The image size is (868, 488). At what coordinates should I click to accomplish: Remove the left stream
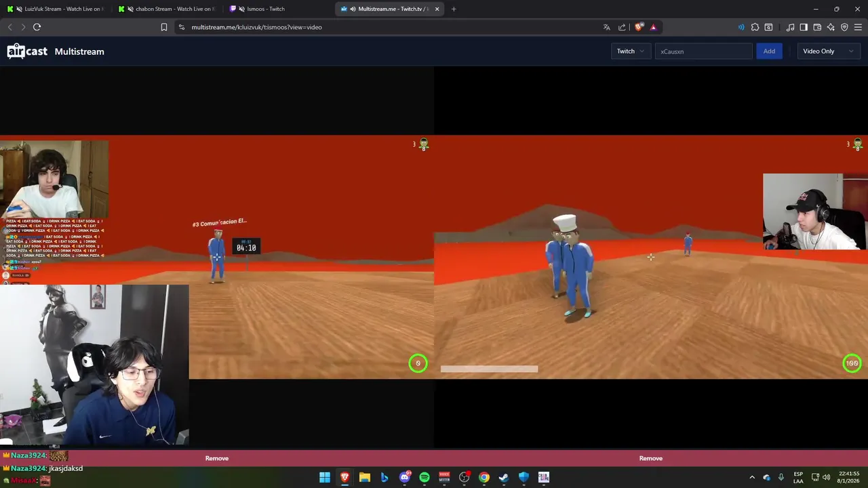(x=217, y=458)
